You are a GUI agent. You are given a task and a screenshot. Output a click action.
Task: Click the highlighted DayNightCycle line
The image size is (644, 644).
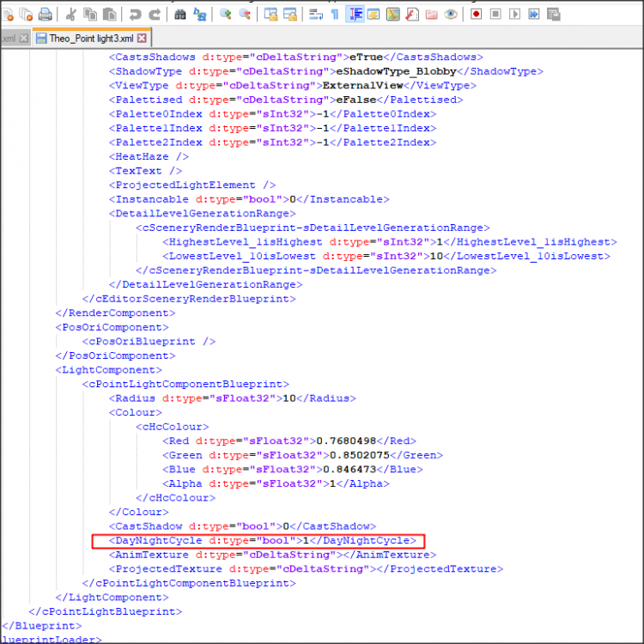(x=258, y=540)
